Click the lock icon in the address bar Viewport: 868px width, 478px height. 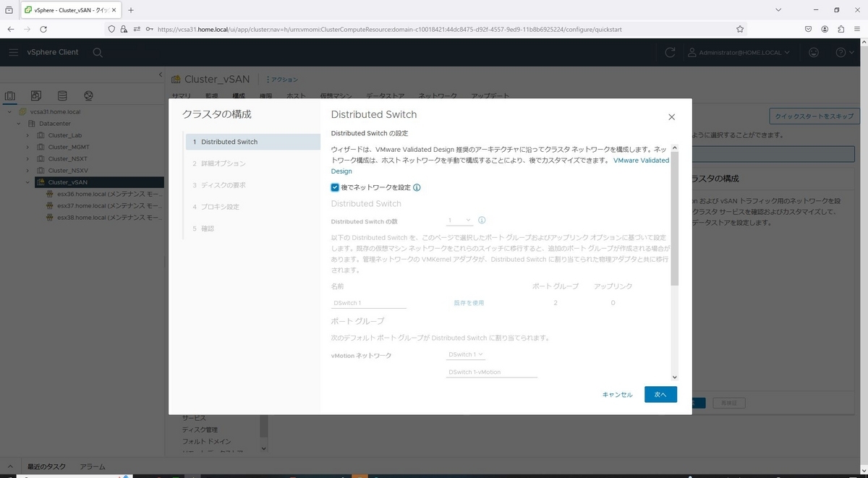coord(124,29)
